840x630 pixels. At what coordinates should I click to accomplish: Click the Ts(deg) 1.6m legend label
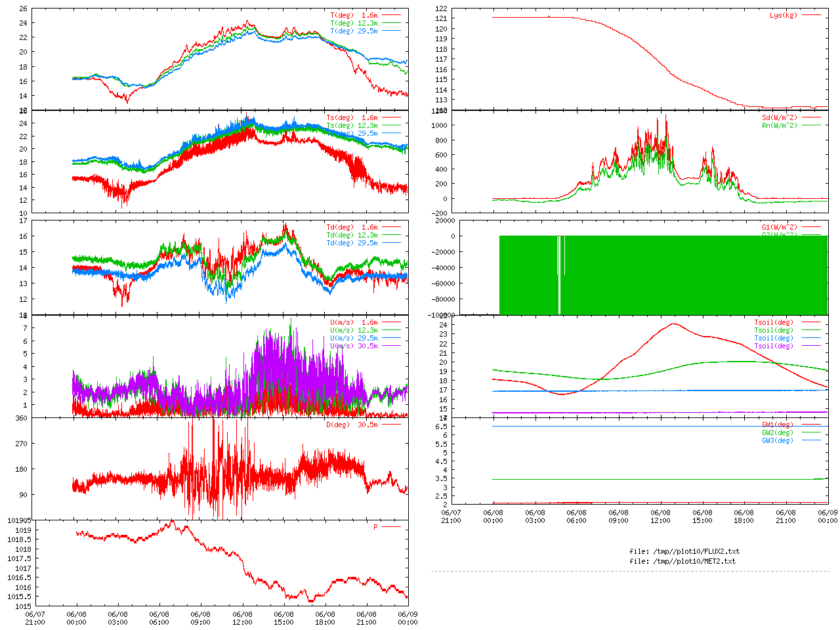(352, 118)
